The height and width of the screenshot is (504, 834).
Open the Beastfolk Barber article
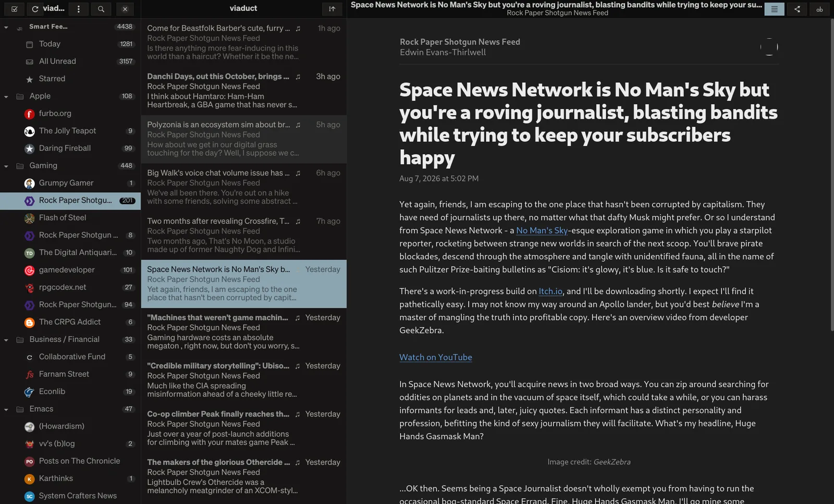(x=243, y=43)
